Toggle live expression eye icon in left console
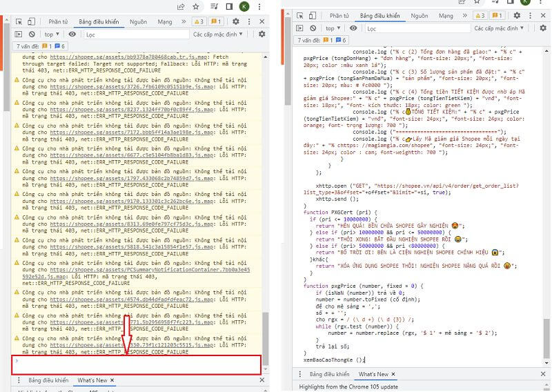552x392 pixels. (x=72, y=35)
